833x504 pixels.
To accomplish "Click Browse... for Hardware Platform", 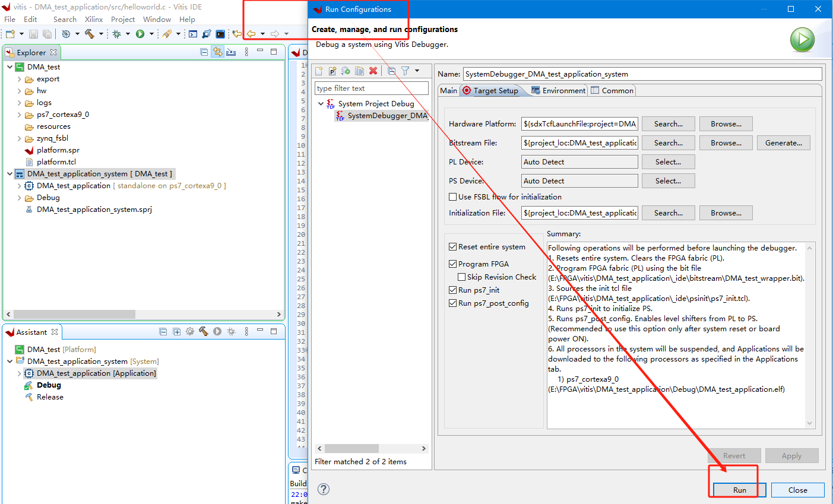I will [726, 124].
